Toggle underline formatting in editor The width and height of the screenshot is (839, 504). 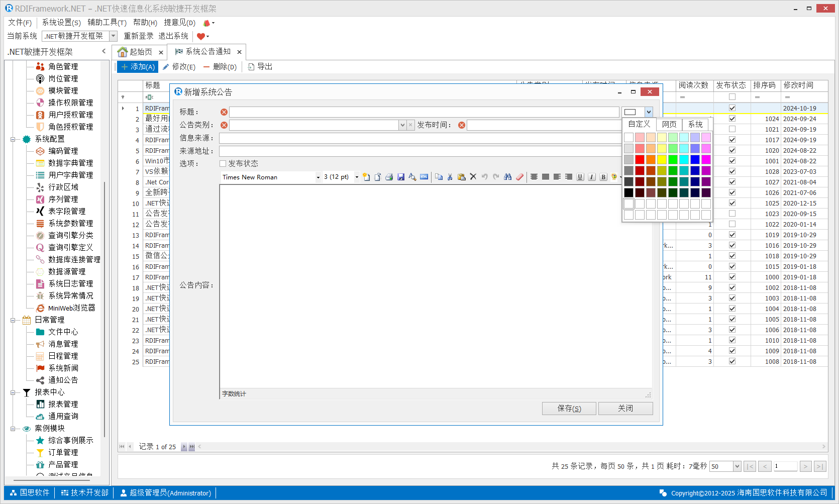coord(580,177)
